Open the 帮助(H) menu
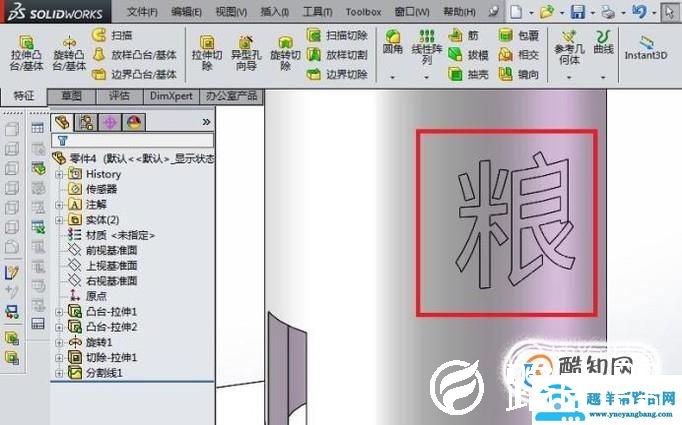The height and width of the screenshot is (425, 682). coord(459,12)
